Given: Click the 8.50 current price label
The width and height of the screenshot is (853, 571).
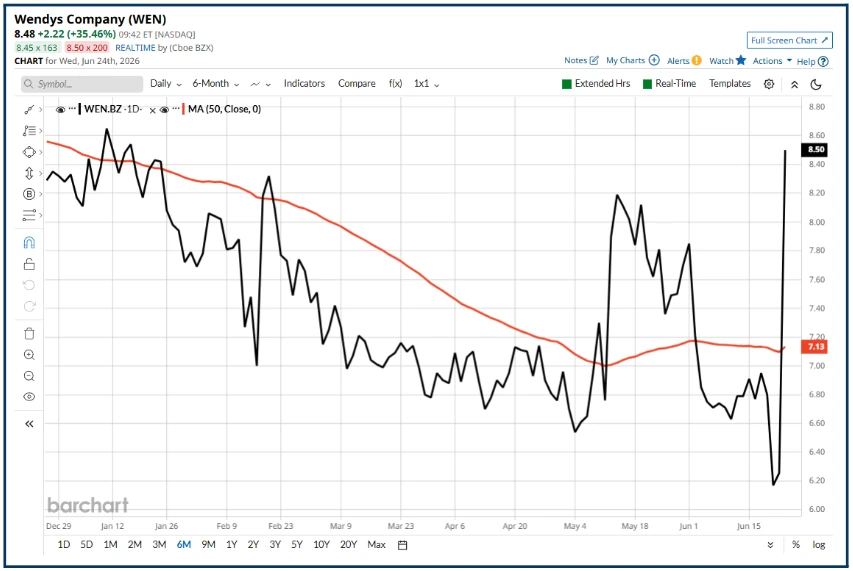Looking at the screenshot, I should click(x=815, y=150).
